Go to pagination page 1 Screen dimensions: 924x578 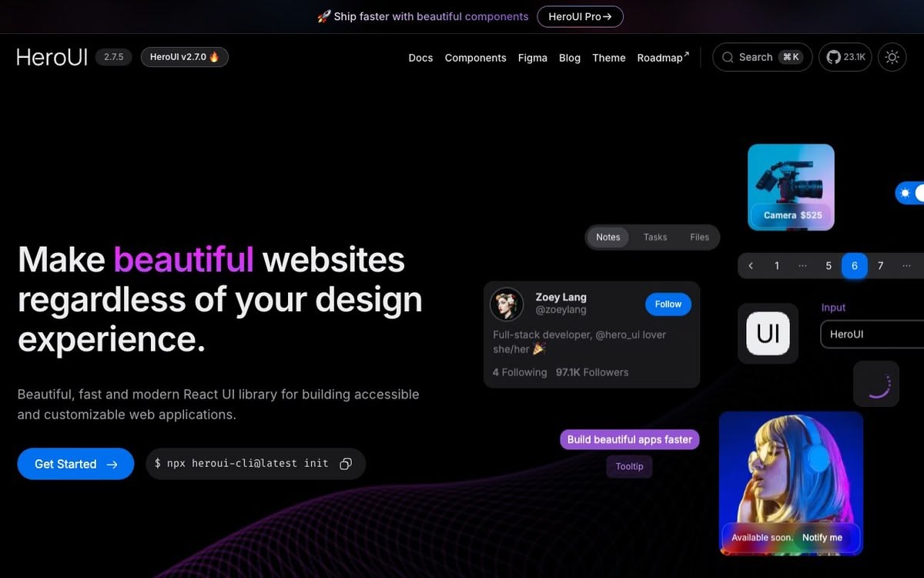(x=777, y=266)
